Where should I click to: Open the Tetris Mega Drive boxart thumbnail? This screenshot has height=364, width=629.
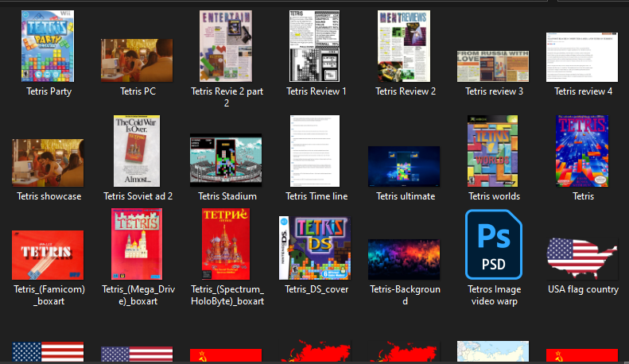137,244
